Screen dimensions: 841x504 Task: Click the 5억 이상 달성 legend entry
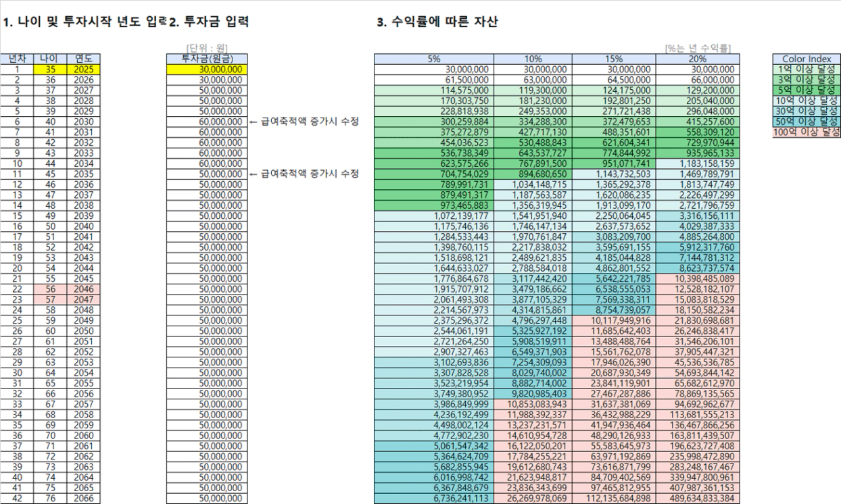[806, 89]
